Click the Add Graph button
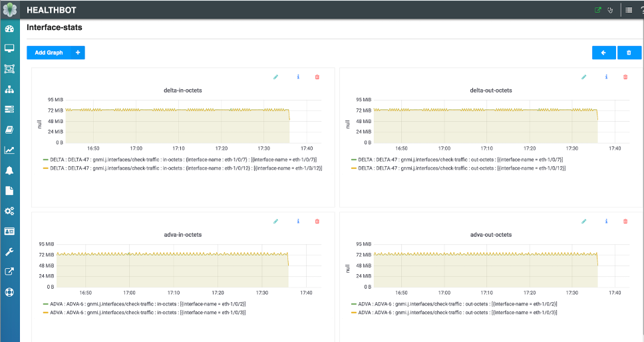This screenshot has width=644, height=342. [x=49, y=53]
